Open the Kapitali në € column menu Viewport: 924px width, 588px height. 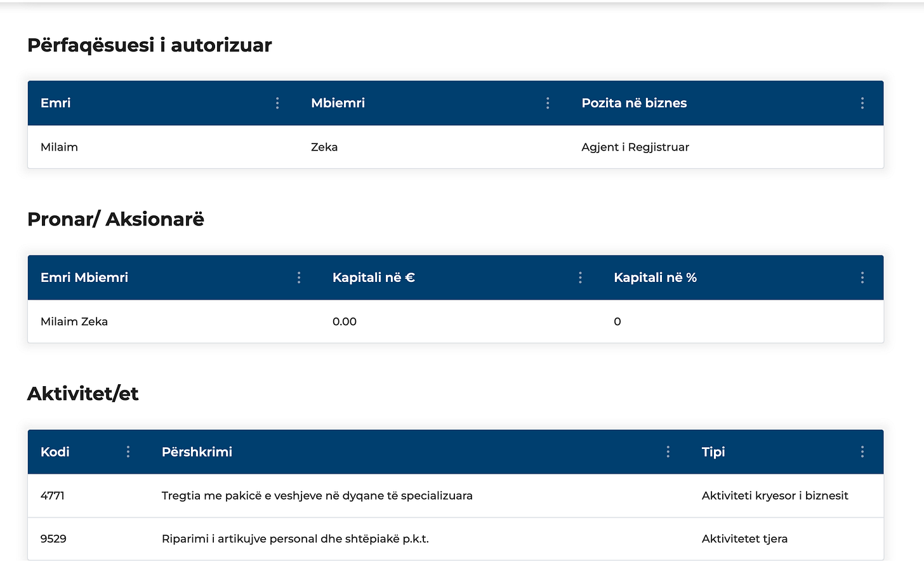(580, 277)
